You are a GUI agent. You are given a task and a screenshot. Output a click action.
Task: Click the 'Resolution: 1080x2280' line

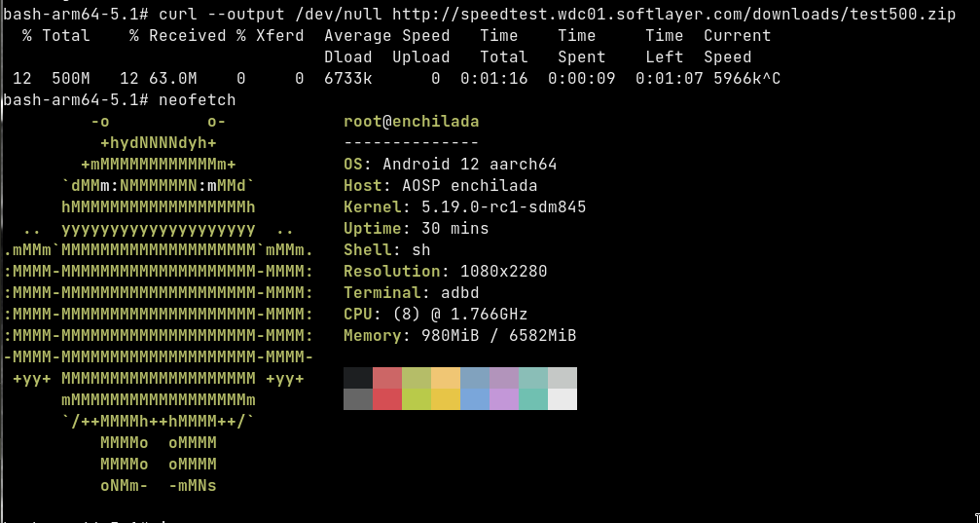click(446, 271)
